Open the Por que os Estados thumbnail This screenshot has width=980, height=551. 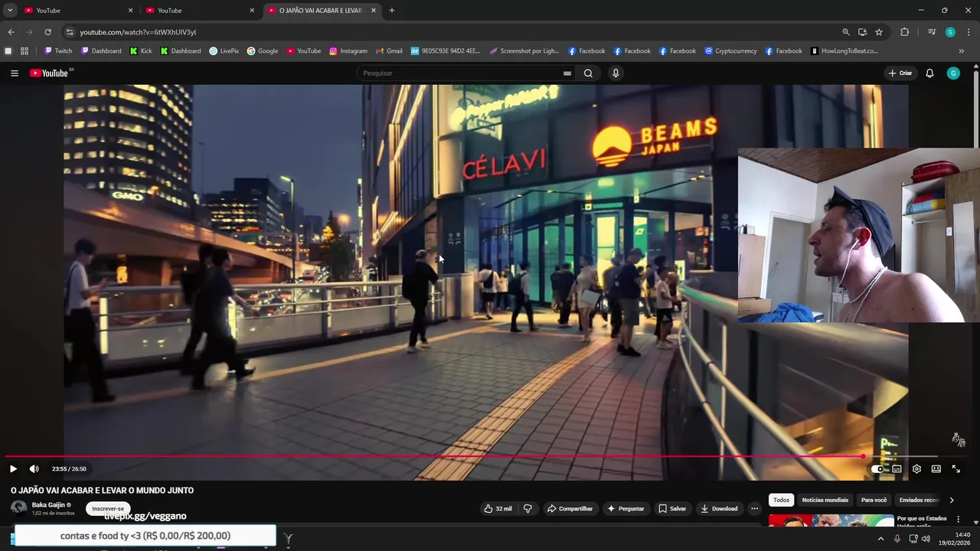click(x=831, y=520)
